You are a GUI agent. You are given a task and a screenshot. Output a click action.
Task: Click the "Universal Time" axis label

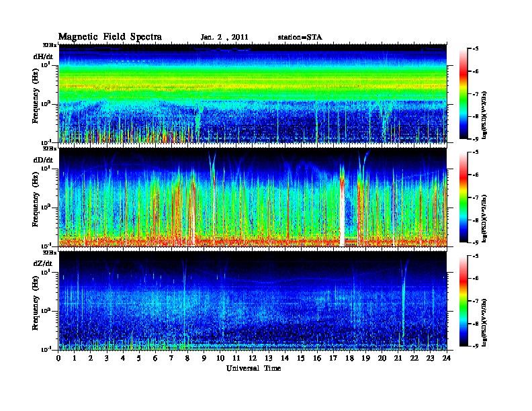[253, 368]
